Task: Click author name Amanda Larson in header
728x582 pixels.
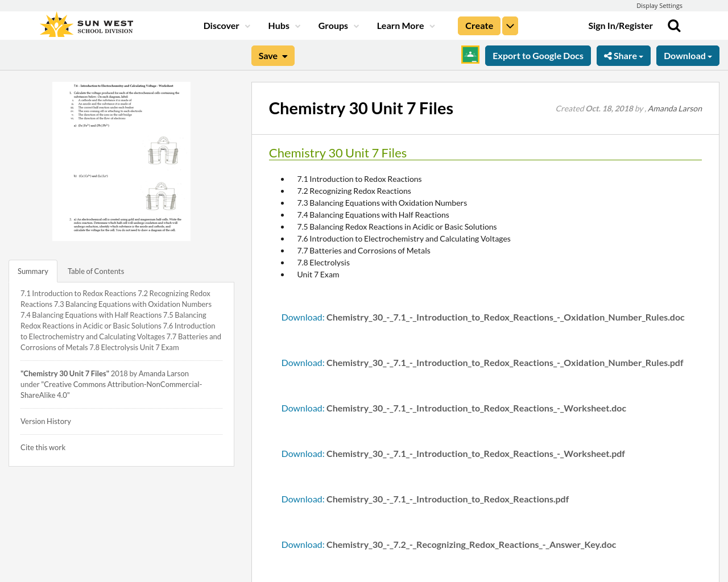Action: pos(675,109)
